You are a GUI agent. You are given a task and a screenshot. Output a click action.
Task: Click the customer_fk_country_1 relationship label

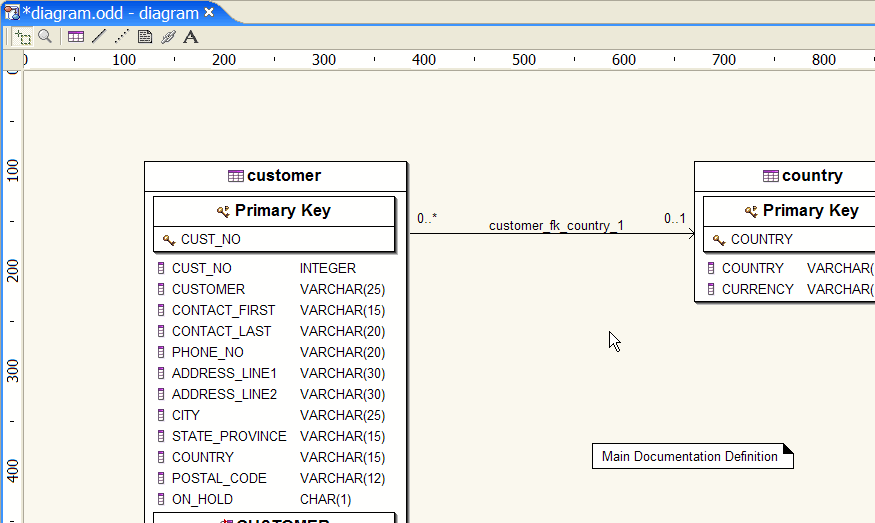coord(556,225)
